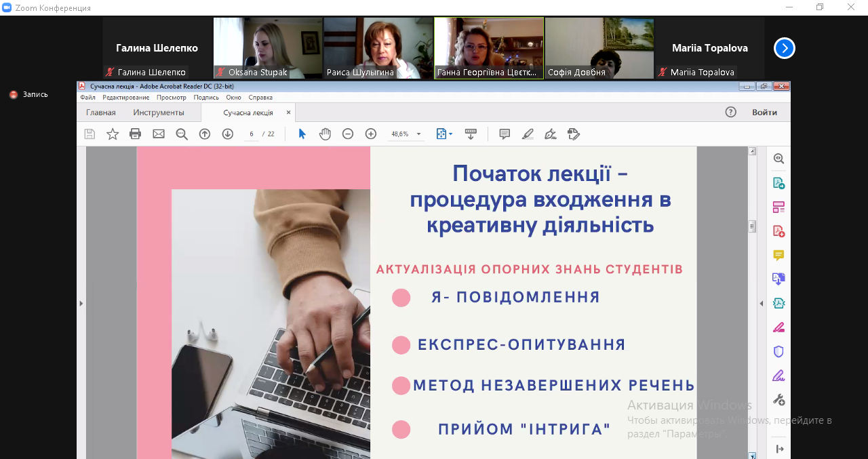Click the vertical scrollbar thumb of document
The width and height of the screenshot is (868, 459).
coord(752,226)
